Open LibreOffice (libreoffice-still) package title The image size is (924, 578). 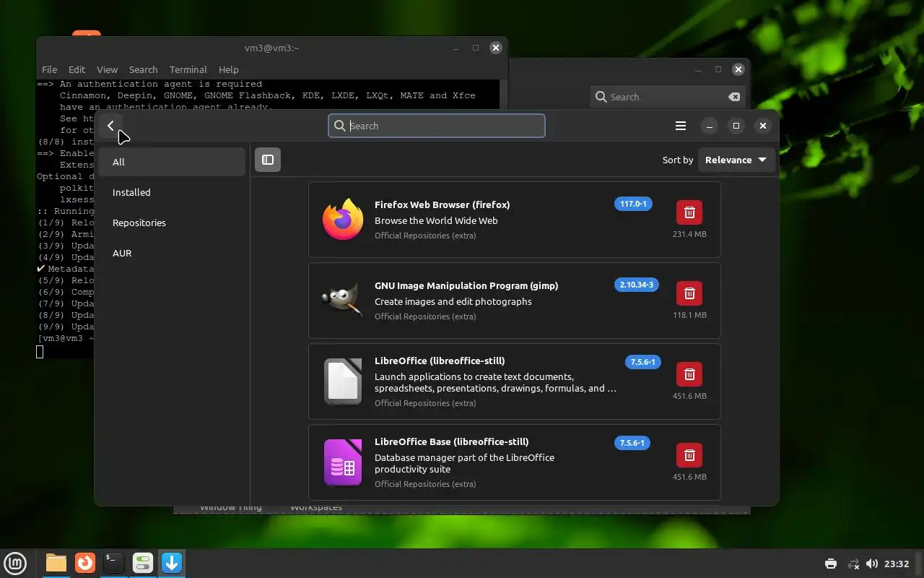point(440,361)
